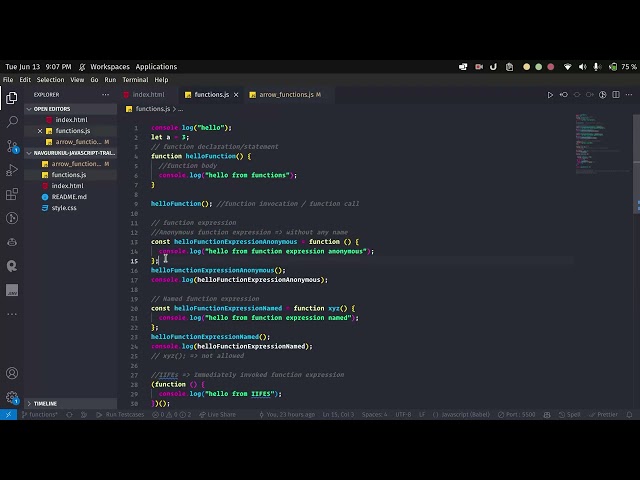Click the red circle in top panel
The height and width of the screenshot is (480, 640).
click(551, 67)
